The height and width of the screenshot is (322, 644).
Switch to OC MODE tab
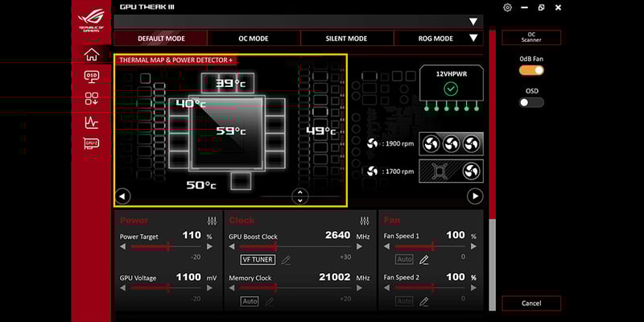[254, 38]
